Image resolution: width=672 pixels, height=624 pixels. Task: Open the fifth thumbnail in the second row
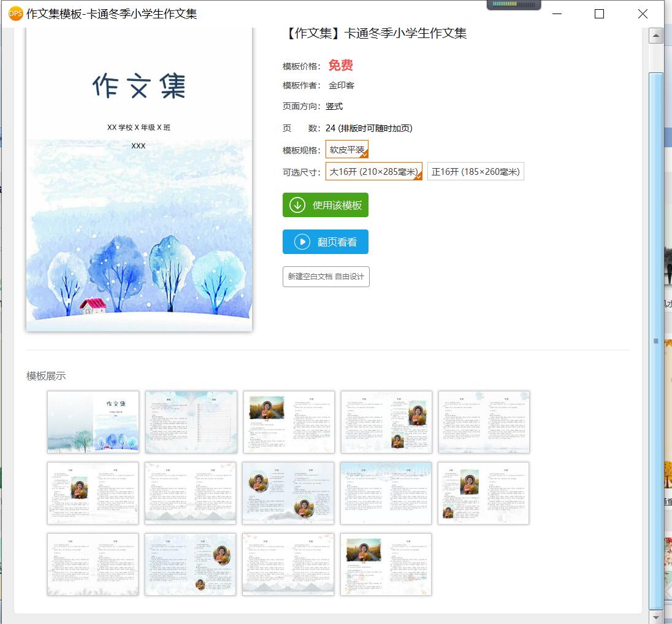[483, 493]
